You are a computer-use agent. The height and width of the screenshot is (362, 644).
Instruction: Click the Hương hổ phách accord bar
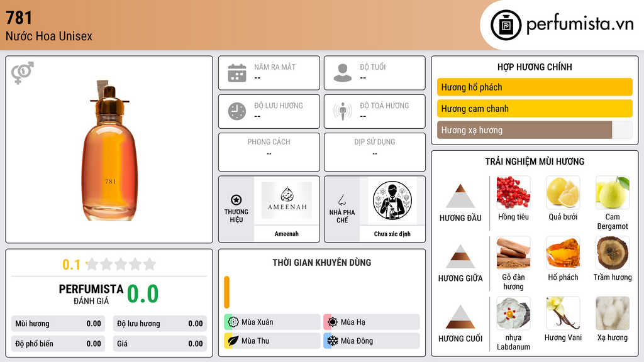pyautogui.click(x=535, y=87)
